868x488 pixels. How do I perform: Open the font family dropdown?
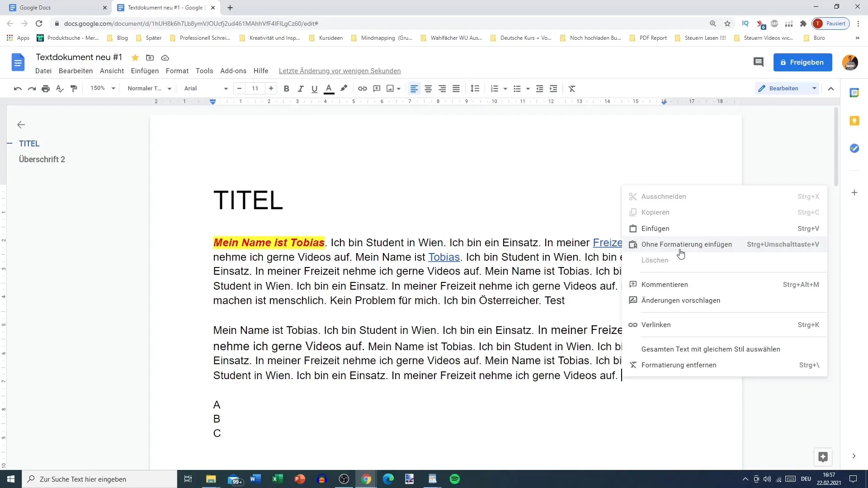click(206, 88)
